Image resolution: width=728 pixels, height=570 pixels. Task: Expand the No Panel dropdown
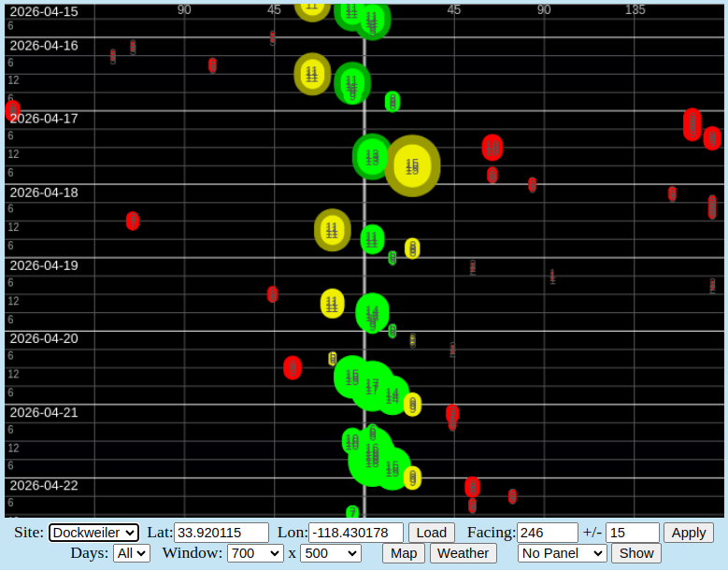[562, 553]
